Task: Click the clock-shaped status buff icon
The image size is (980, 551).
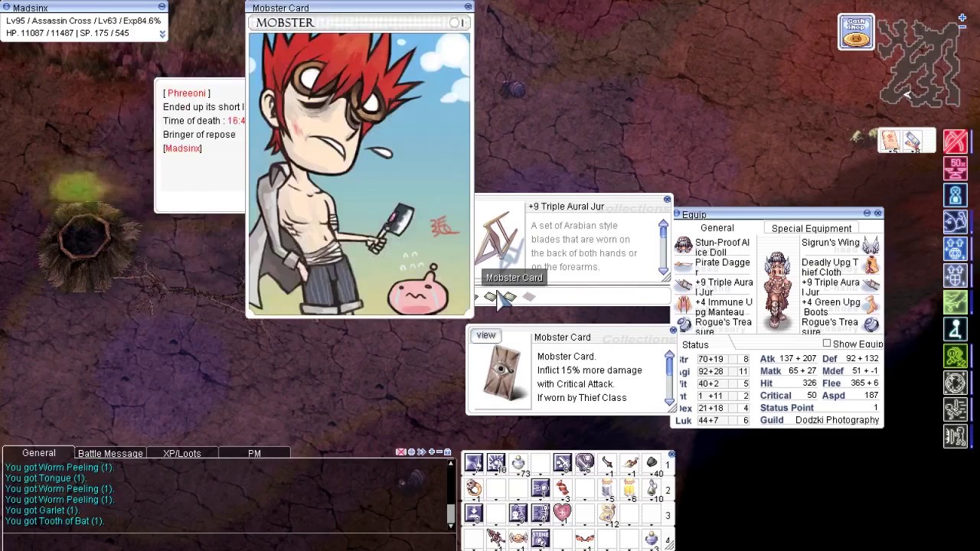Action: (955, 383)
